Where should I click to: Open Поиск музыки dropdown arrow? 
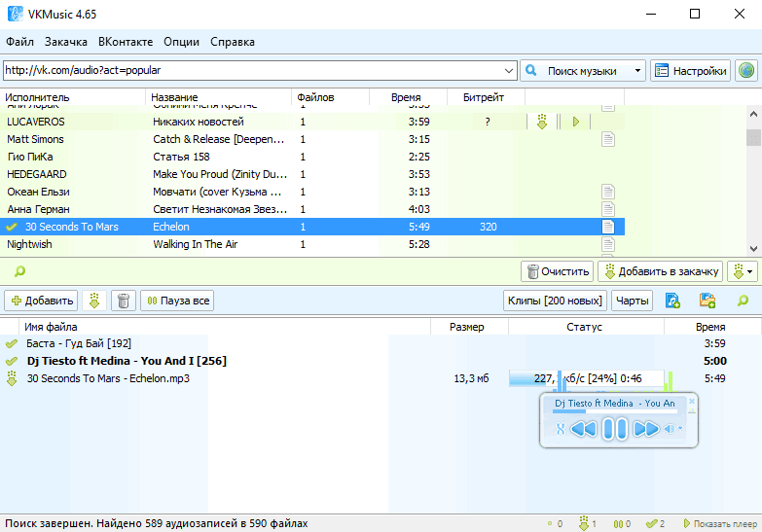[x=637, y=71]
